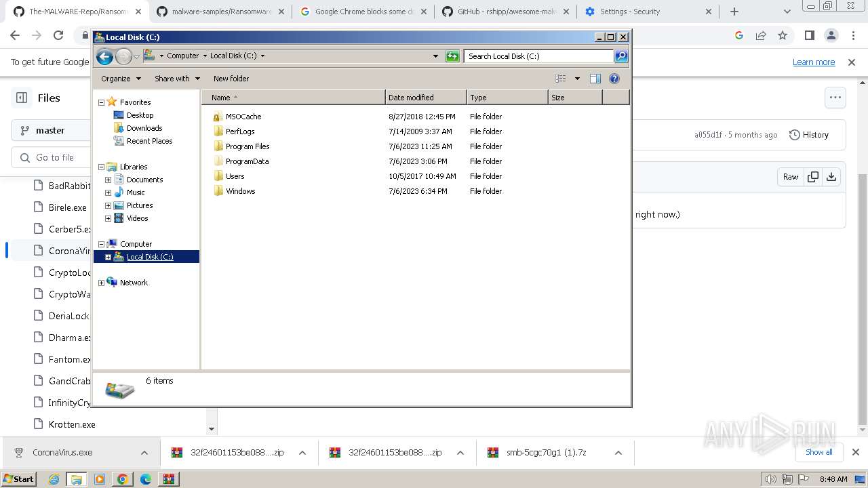The height and width of the screenshot is (488, 868).
Task: Switch to Google Chrome blocks some downloads tab
Action: (x=363, y=12)
